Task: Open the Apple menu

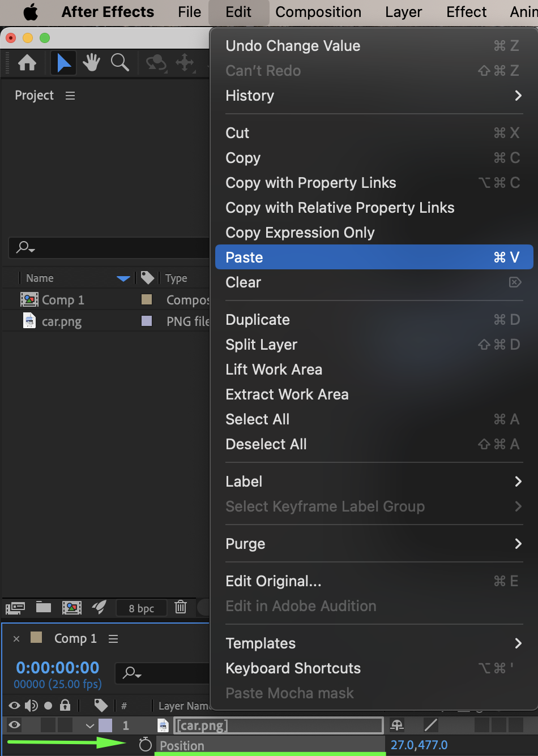Action: (31, 12)
